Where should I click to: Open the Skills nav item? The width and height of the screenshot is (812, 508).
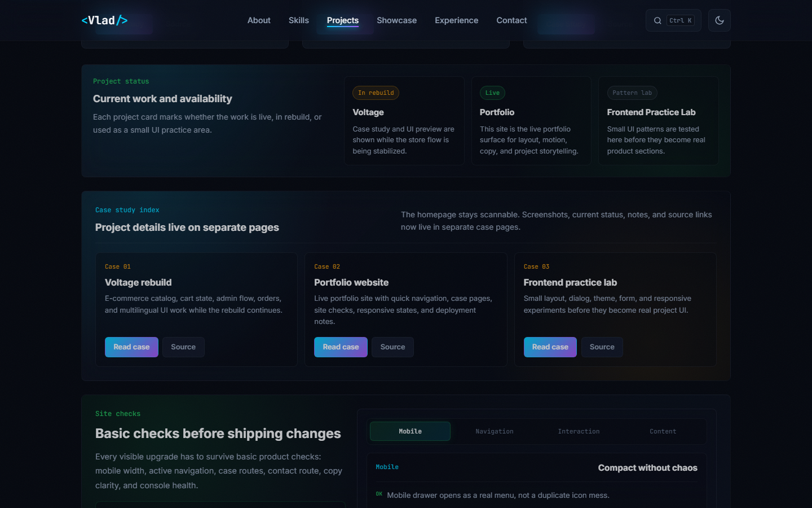click(x=299, y=20)
